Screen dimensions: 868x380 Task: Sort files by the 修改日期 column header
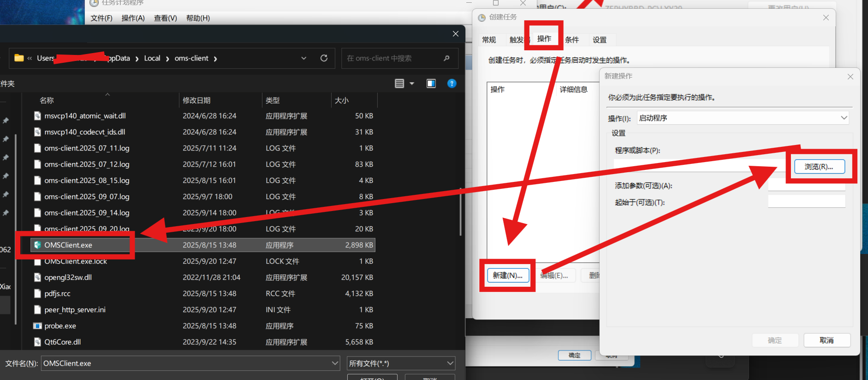tap(197, 100)
